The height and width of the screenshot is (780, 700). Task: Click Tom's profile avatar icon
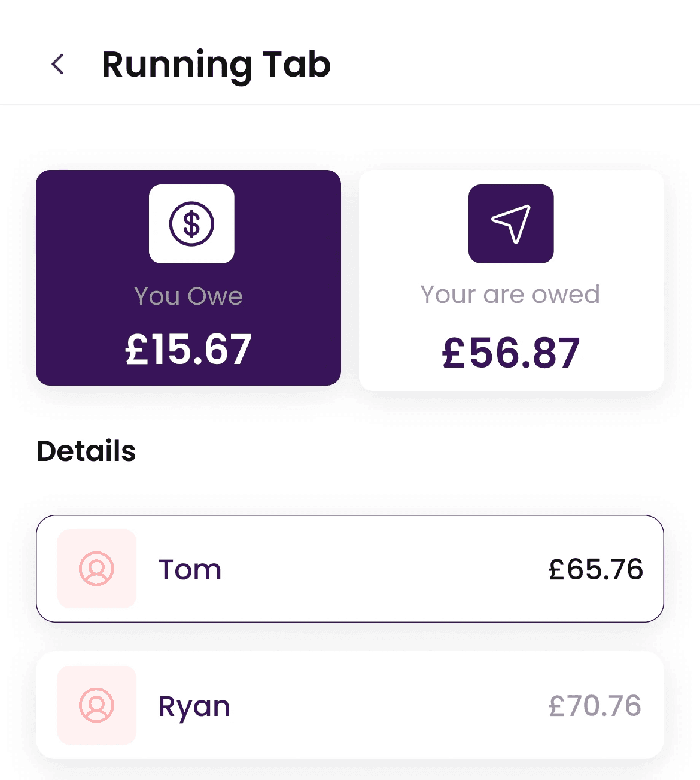97,569
